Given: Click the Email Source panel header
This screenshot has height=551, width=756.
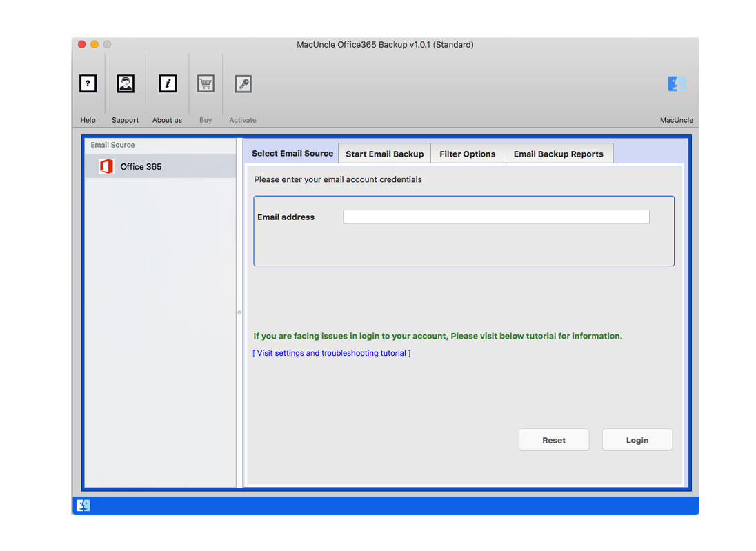Looking at the screenshot, I should [x=112, y=145].
